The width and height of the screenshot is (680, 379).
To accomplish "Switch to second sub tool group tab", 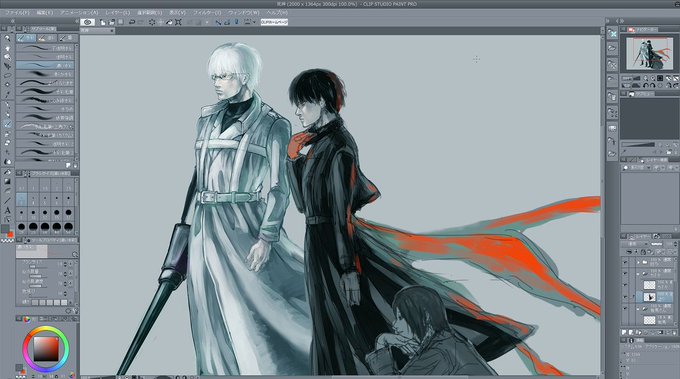I will pyautogui.click(x=46, y=38).
